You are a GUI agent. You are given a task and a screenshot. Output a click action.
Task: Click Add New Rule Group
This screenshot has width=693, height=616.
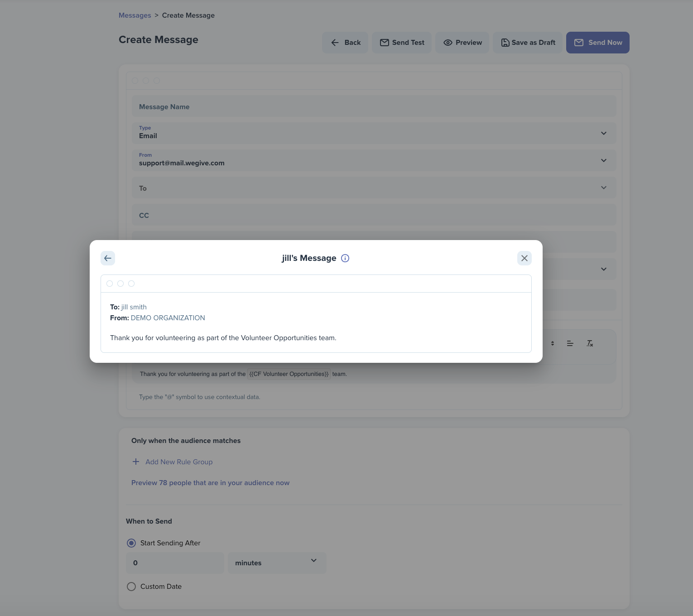tap(179, 462)
